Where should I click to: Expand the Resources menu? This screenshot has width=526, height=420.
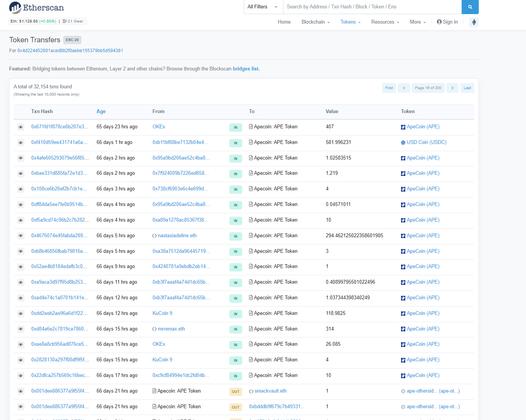(x=385, y=22)
